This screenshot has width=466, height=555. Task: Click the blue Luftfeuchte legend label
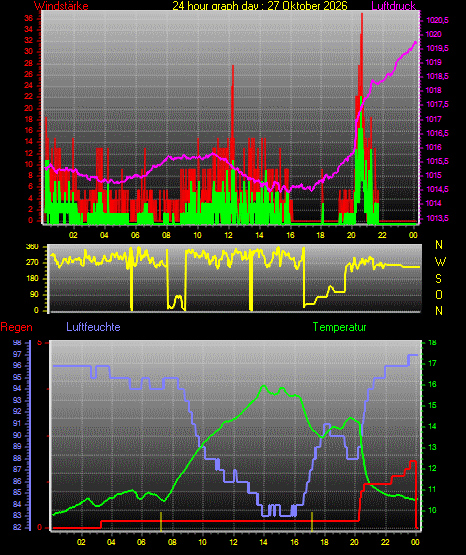coord(93,327)
